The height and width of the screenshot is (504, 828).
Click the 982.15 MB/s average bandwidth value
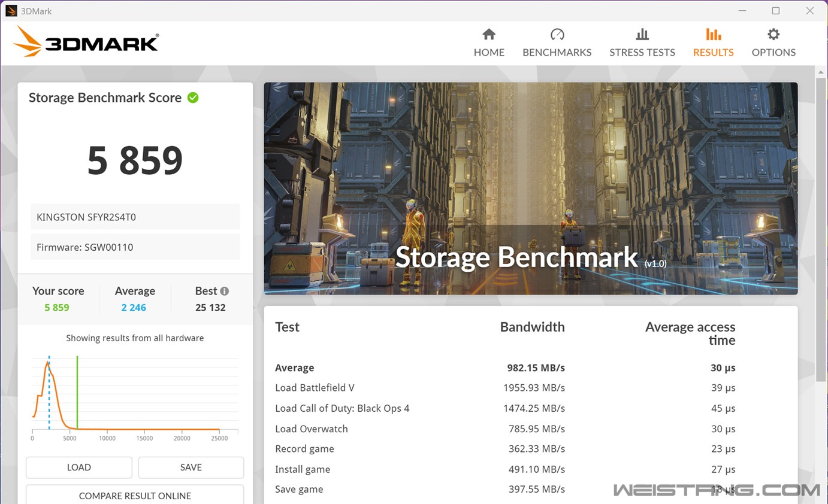[536, 368]
